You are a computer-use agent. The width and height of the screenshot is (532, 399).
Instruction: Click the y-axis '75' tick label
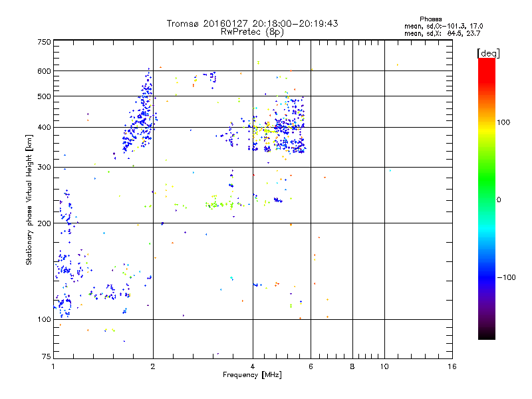pos(47,356)
